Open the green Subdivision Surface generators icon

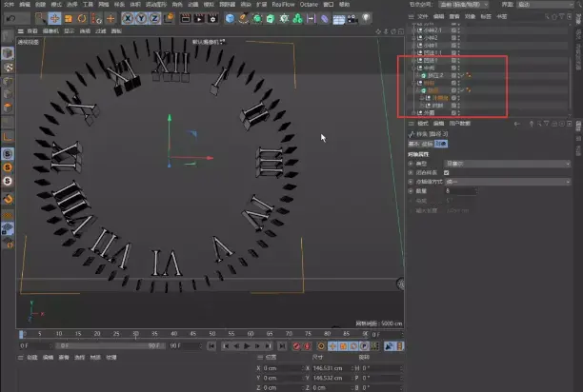click(257, 18)
